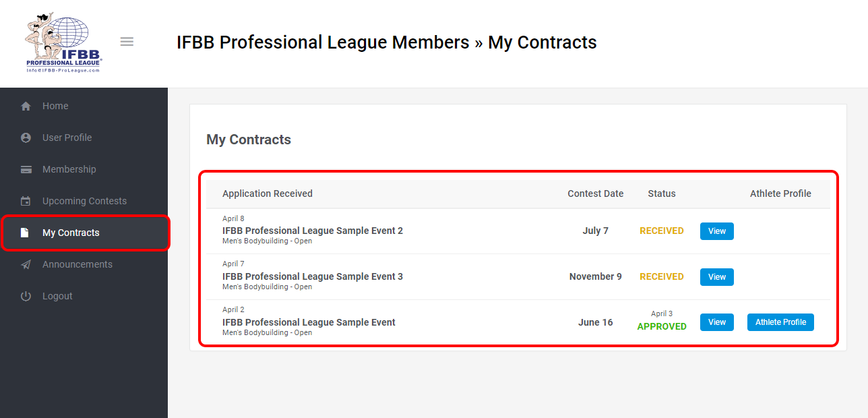Toggle the hamburger sidebar menu icon
The width and height of the screenshot is (868, 418).
tap(127, 42)
